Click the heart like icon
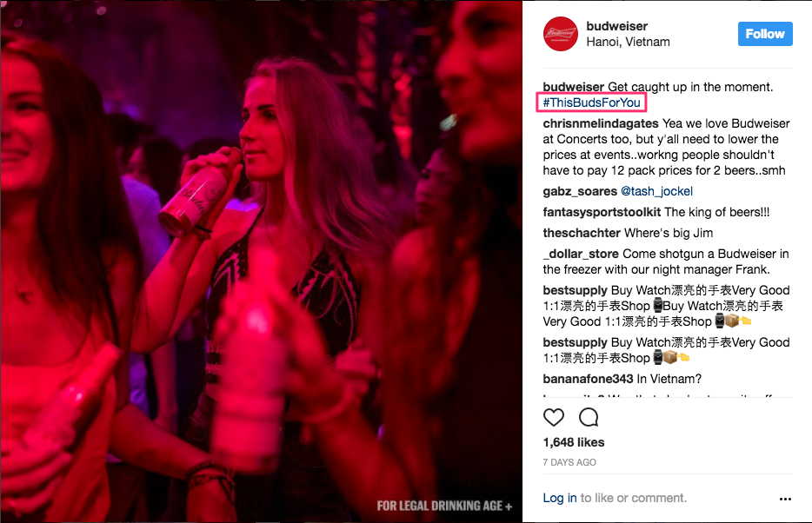The image size is (812, 523). point(553,417)
